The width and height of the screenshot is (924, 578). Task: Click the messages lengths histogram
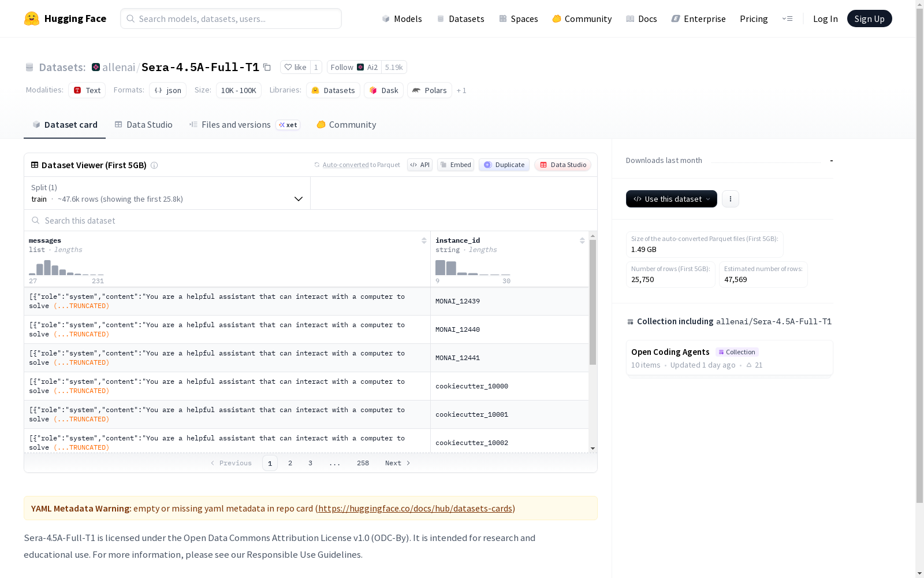click(66, 268)
